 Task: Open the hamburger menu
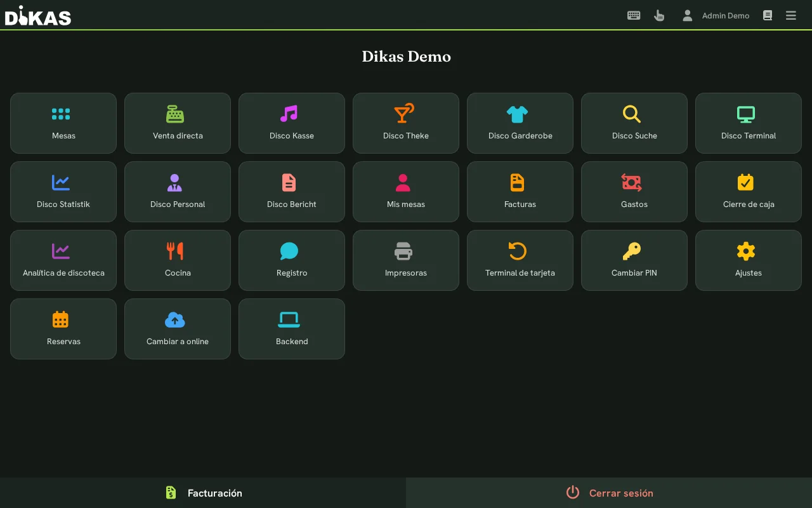click(x=791, y=15)
